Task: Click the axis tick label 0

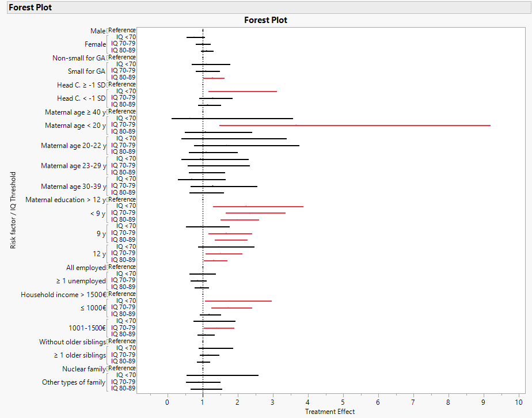Action: coord(167,401)
